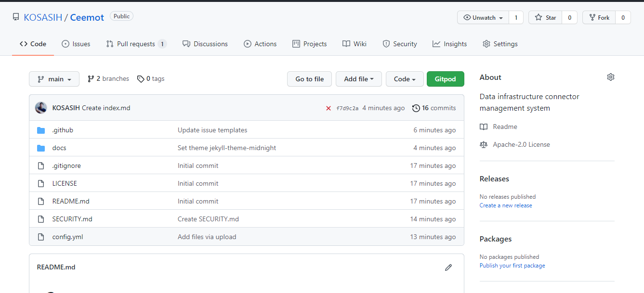644x293 pixels.
Task: Open the SECURITY.md file
Action: coord(72,219)
